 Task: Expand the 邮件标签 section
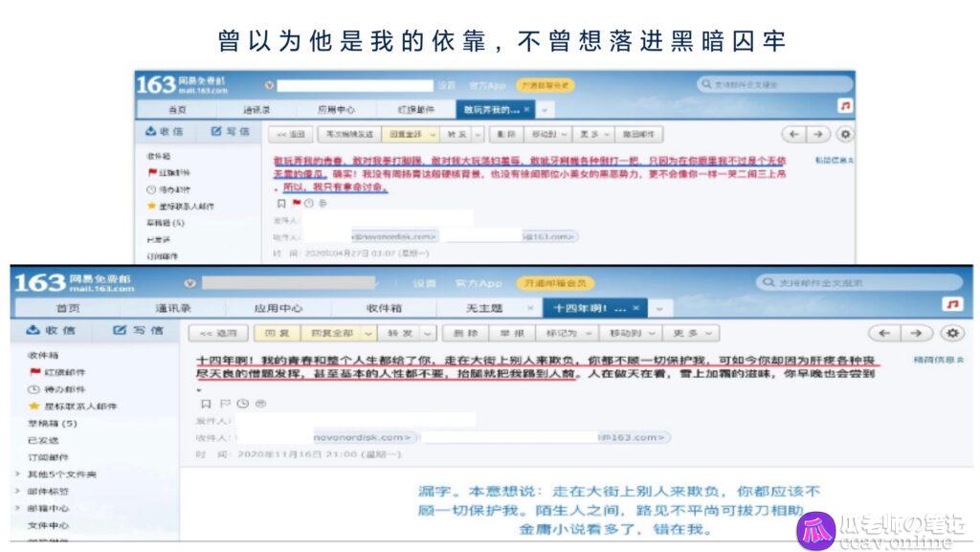pyautogui.click(x=18, y=492)
